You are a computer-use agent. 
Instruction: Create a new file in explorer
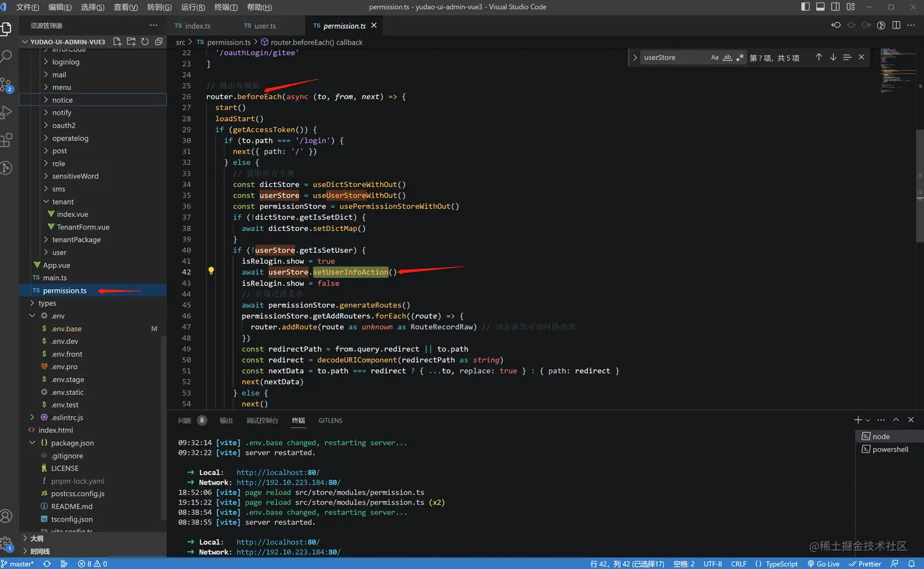tap(117, 42)
